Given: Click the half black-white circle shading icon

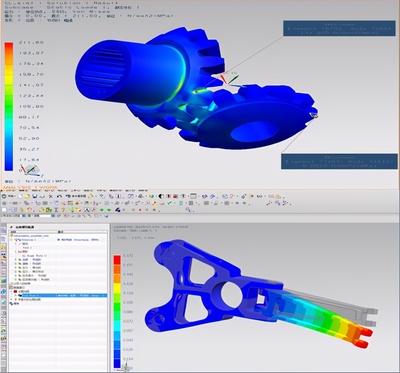Looking at the screenshot, I should point(161,196).
